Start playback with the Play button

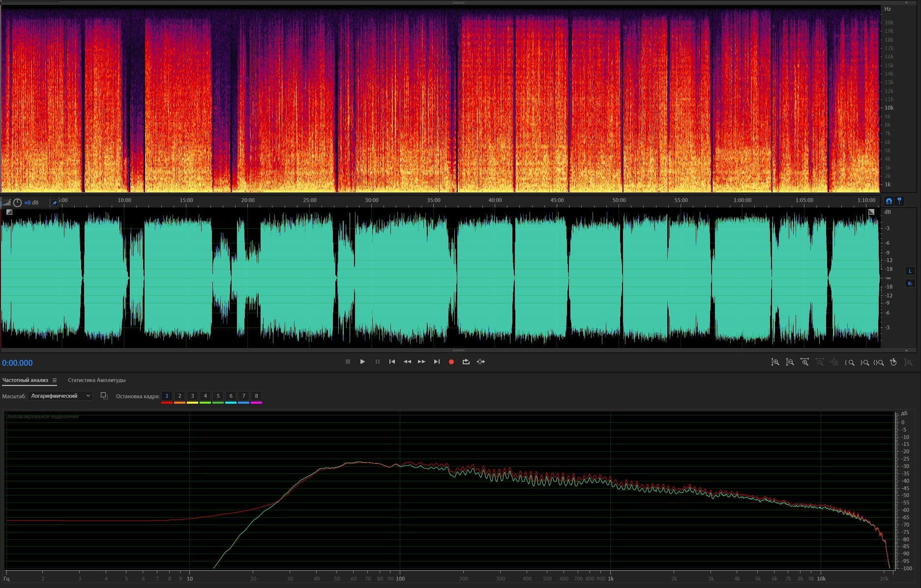[x=362, y=362]
